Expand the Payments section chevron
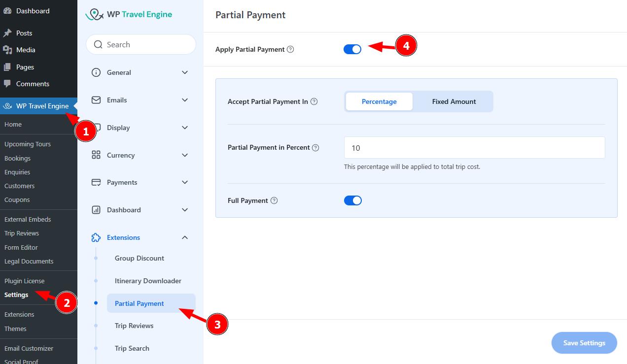The image size is (627, 364). (185, 182)
